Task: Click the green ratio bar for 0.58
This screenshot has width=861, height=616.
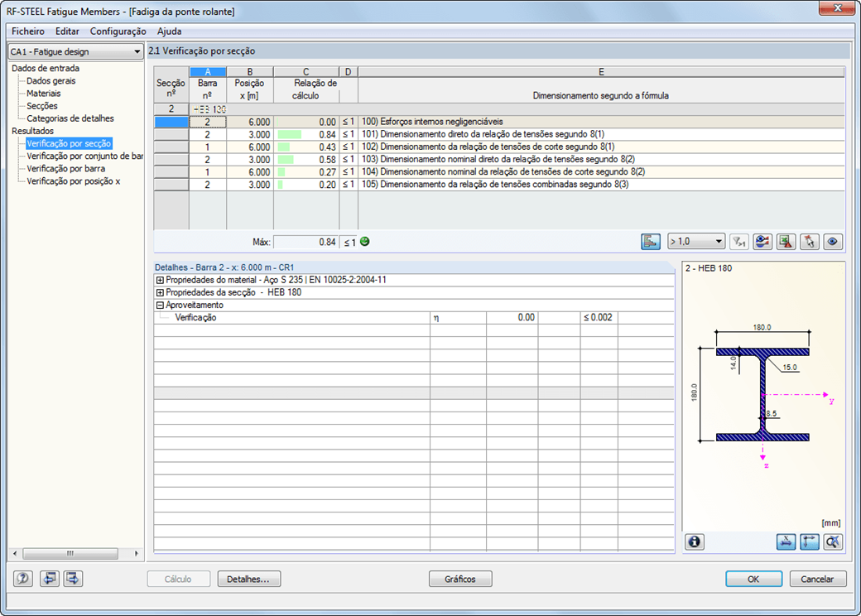Action: click(x=286, y=160)
